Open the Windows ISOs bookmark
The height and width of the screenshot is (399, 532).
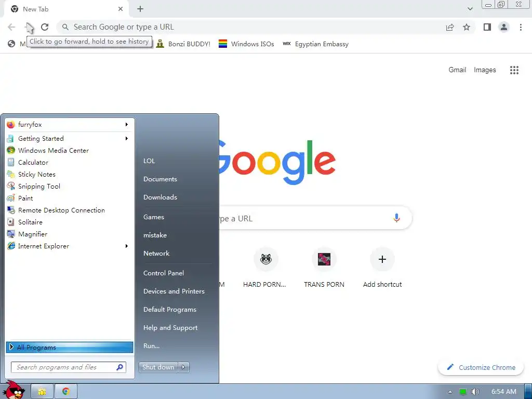click(x=246, y=44)
